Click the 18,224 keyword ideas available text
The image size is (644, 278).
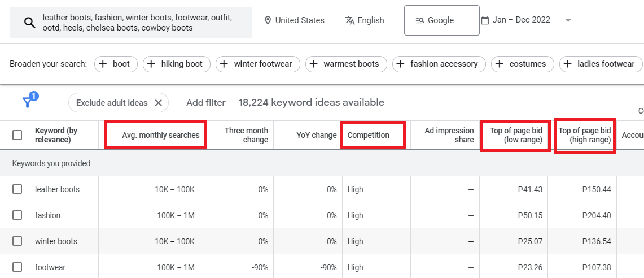click(312, 102)
